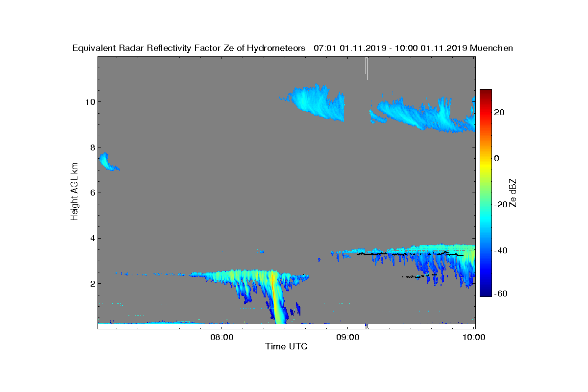The height and width of the screenshot is (392, 588).
Task: Click the colorbar tick label '-20'
Action: [x=500, y=204]
